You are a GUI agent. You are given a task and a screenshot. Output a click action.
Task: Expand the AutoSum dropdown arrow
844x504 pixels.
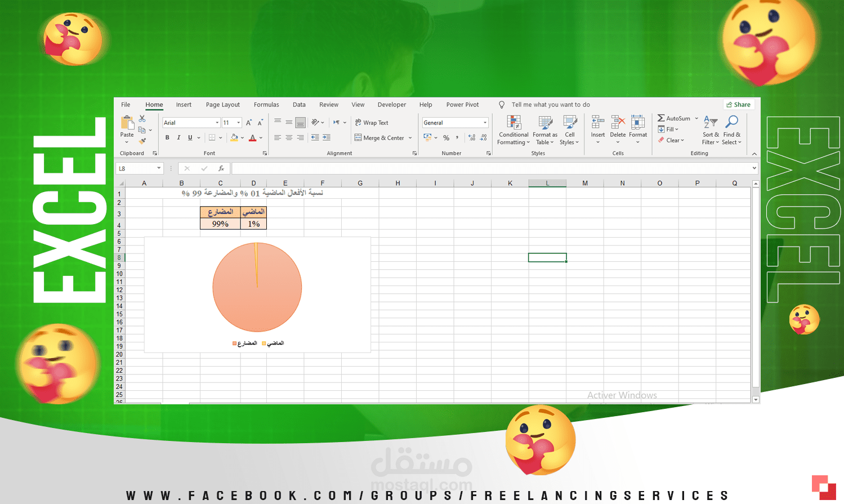696,118
